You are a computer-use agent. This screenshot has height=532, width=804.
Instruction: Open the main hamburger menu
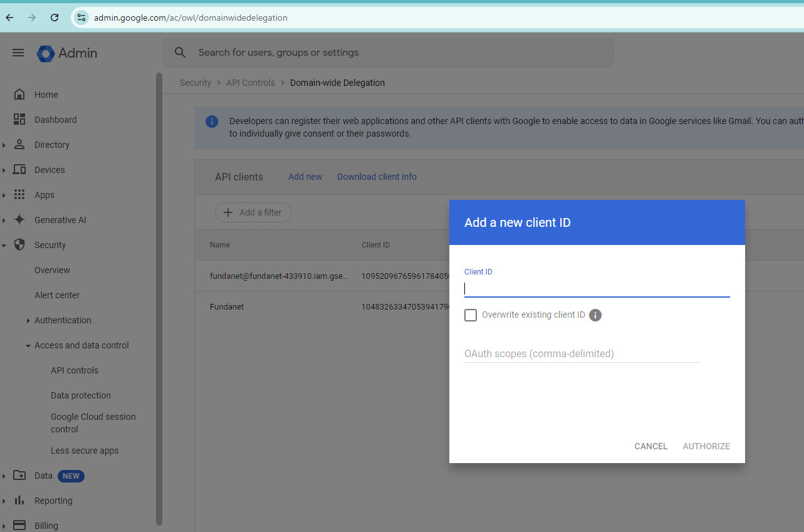(x=18, y=53)
